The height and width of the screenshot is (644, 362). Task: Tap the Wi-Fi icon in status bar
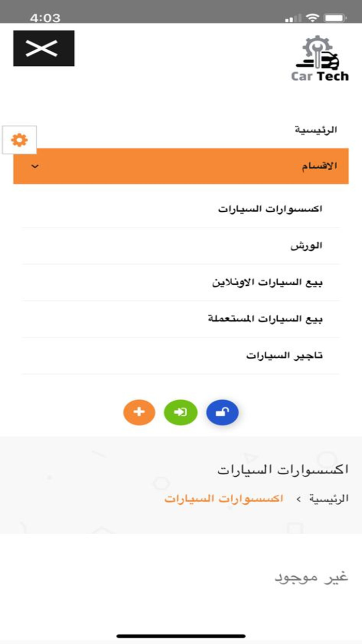click(312, 18)
